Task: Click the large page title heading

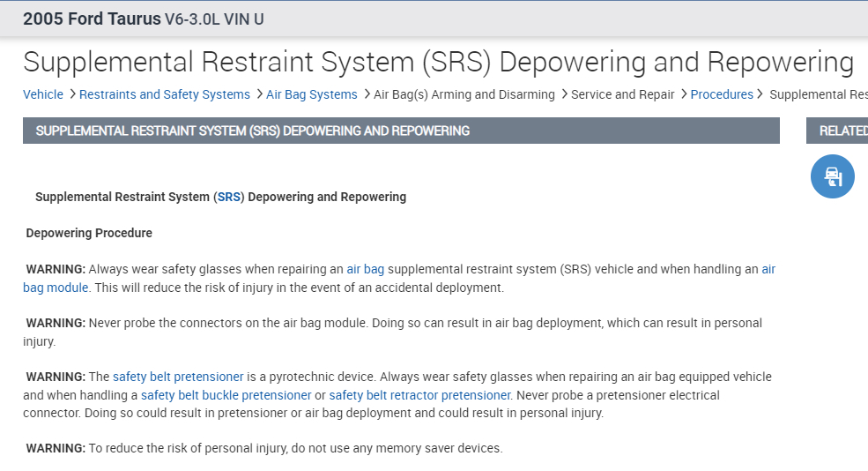Action: coord(439,62)
